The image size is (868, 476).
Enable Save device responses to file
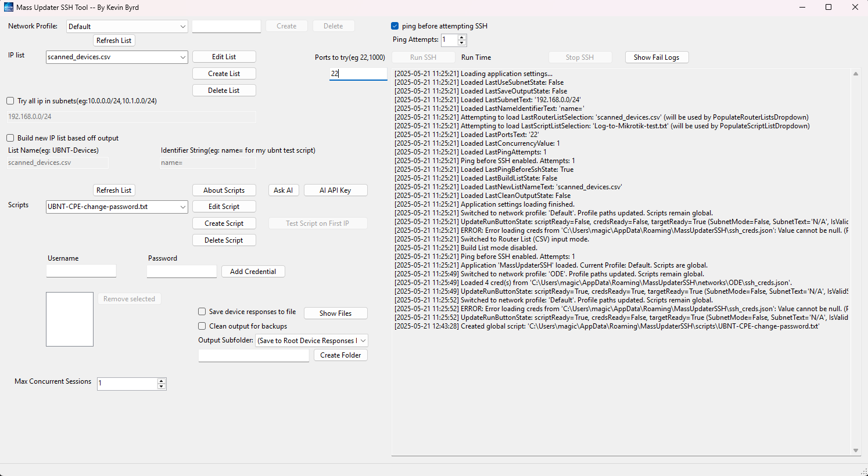pos(202,311)
